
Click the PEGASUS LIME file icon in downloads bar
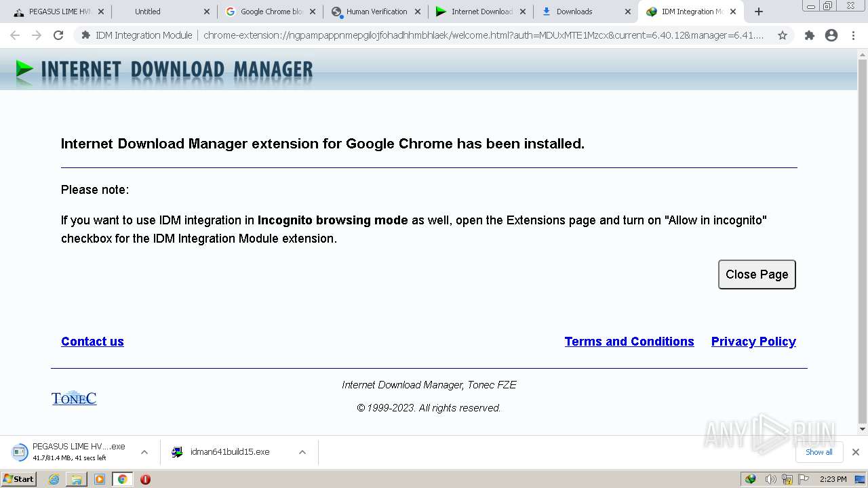tap(20, 452)
